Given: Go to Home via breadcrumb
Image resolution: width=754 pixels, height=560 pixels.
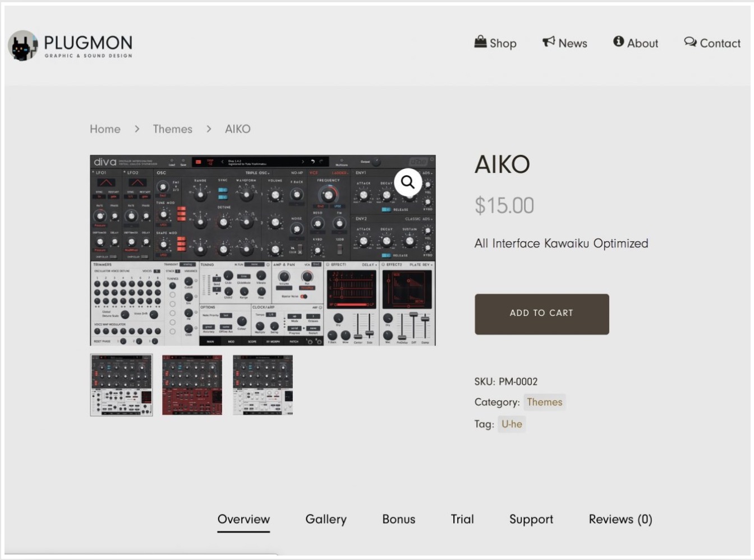Looking at the screenshot, I should click(x=105, y=129).
